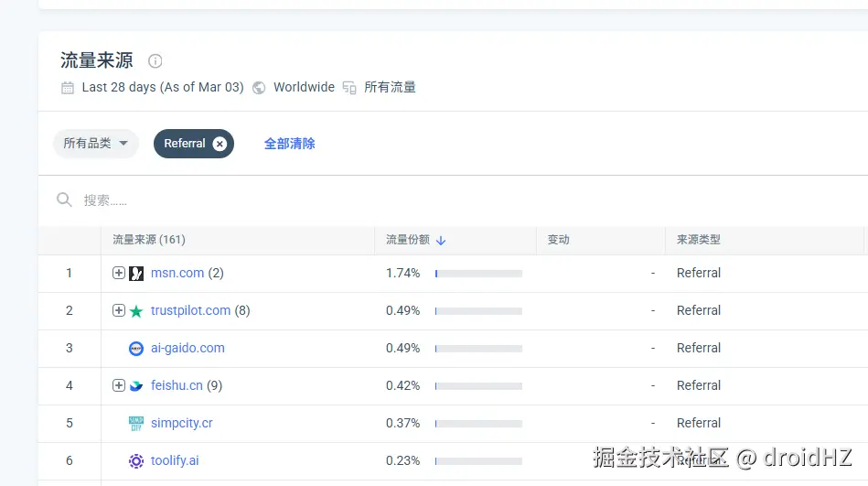This screenshot has height=486, width=868.
Task: Remove the Referral filter chip with X
Action: click(x=220, y=144)
